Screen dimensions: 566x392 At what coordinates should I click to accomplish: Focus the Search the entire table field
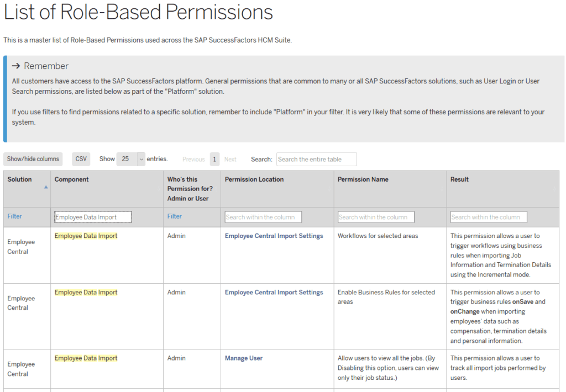(316, 159)
